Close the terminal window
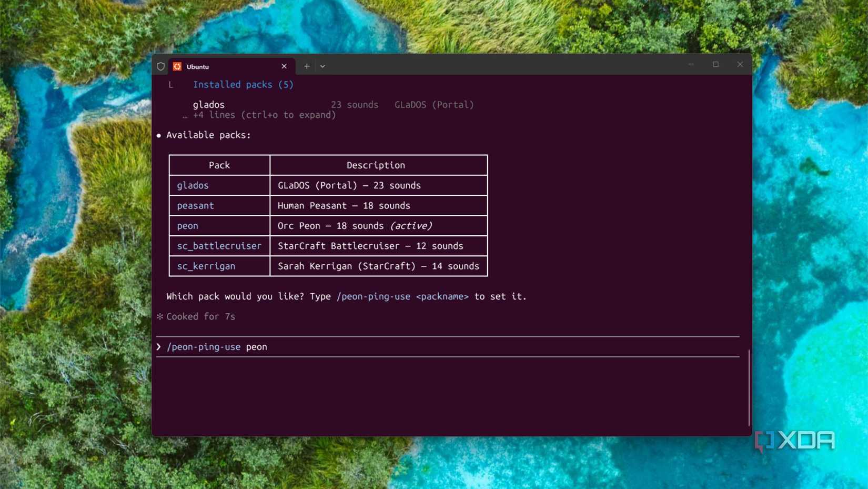The width and height of the screenshot is (868, 489). pos(740,64)
